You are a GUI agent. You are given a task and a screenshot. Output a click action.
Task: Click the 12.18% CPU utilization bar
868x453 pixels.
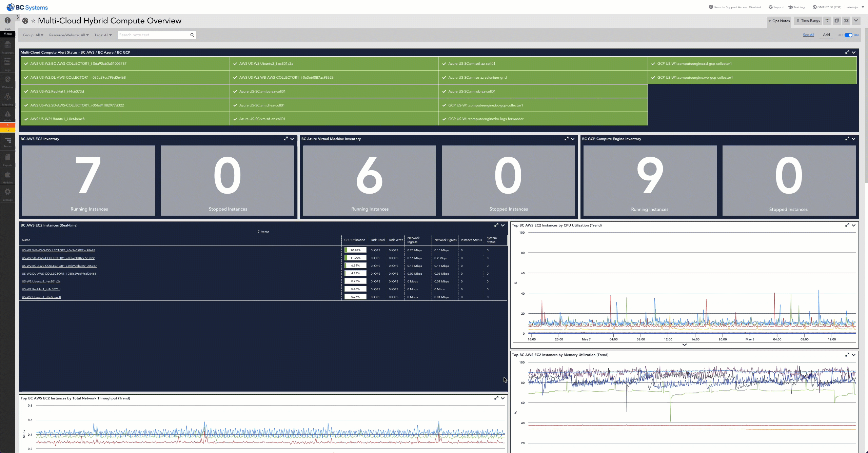355,250
